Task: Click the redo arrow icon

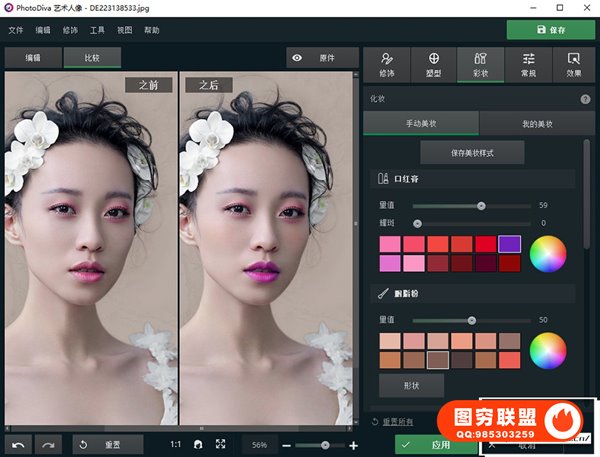Action: (x=48, y=444)
